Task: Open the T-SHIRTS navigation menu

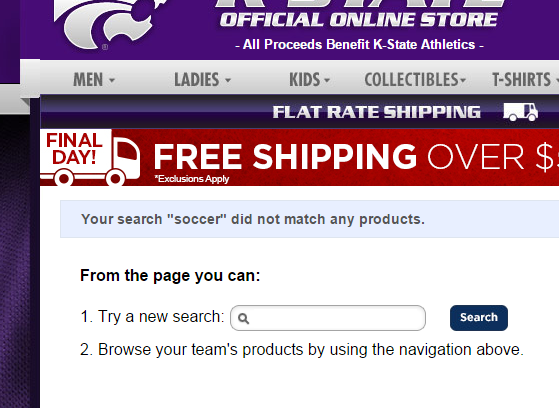Action: click(x=525, y=80)
